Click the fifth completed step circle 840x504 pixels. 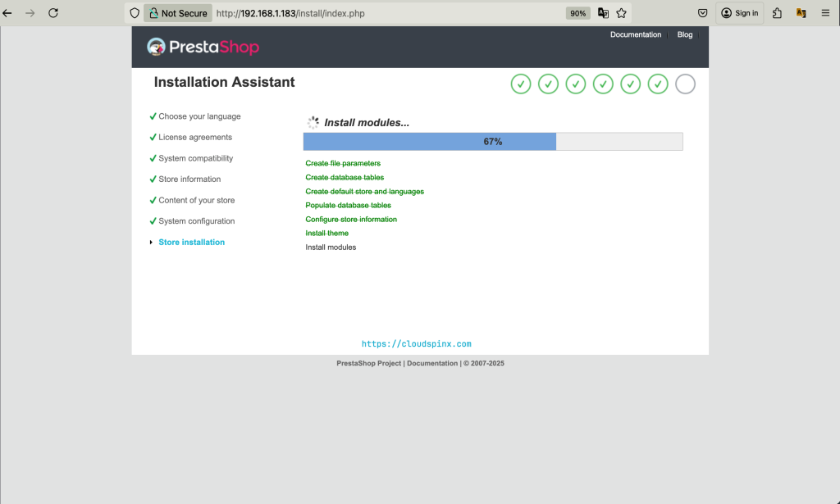click(630, 84)
